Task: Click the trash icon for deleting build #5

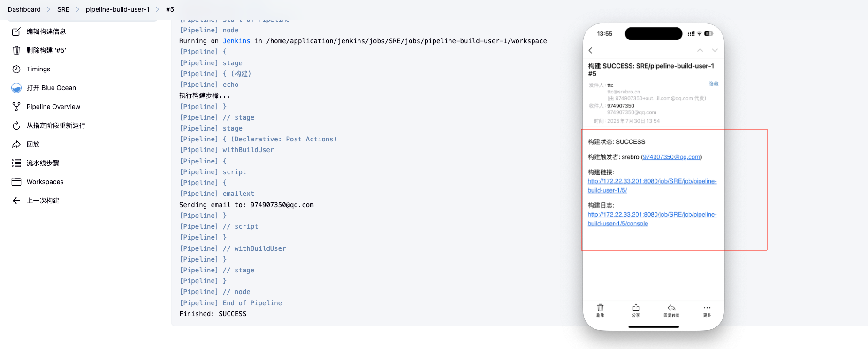Action: (x=16, y=50)
